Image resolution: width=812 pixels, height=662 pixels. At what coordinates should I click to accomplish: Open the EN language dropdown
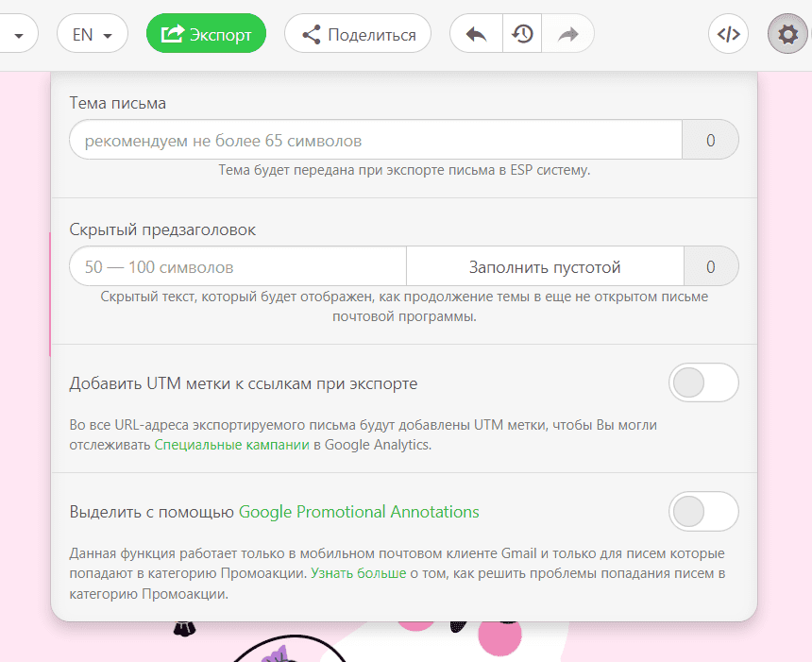click(92, 35)
